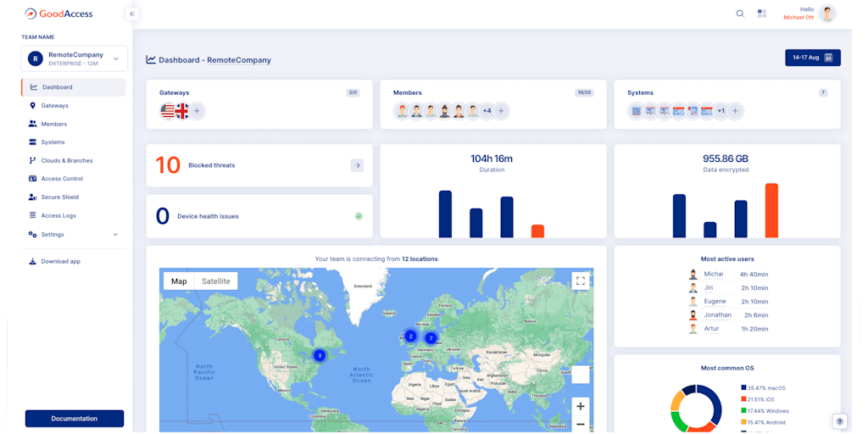Click the orange bar in Data encrypted chart

tap(771, 210)
